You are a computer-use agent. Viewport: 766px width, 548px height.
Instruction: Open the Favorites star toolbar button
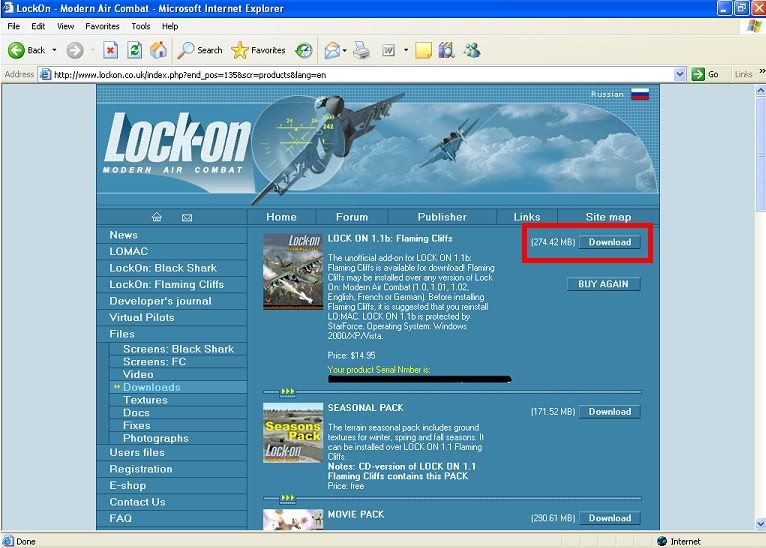point(258,50)
